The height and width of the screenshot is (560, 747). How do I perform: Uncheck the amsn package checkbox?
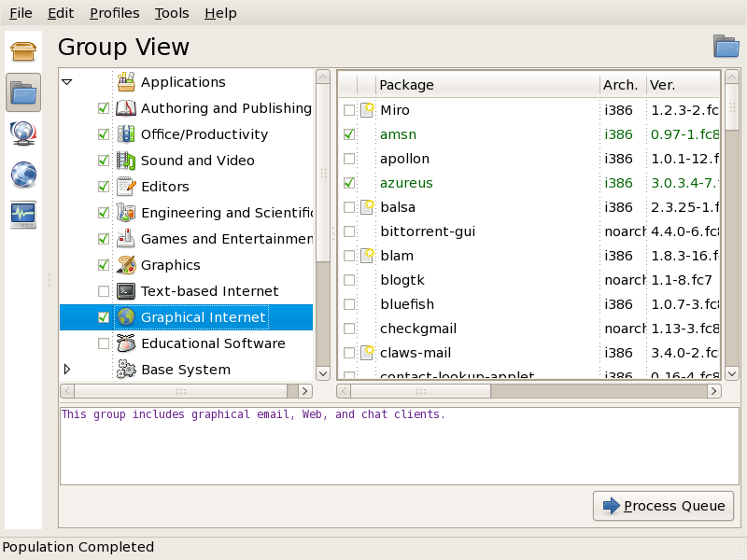tap(349, 134)
